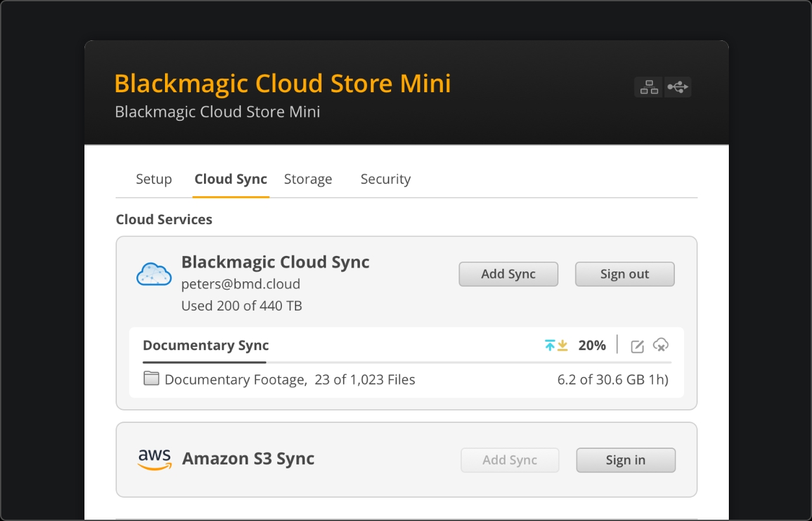Open the Setup tab
This screenshot has height=521, width=812.
pos(154,179)
